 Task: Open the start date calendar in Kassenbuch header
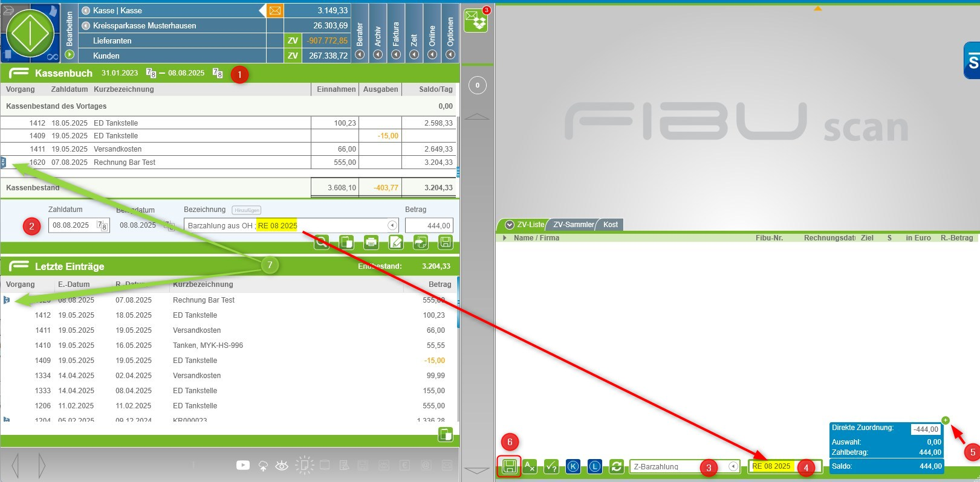coord(151,73)
